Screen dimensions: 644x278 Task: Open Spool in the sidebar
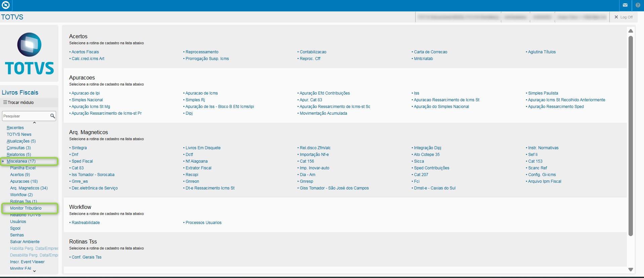click(x=15, y=228)
